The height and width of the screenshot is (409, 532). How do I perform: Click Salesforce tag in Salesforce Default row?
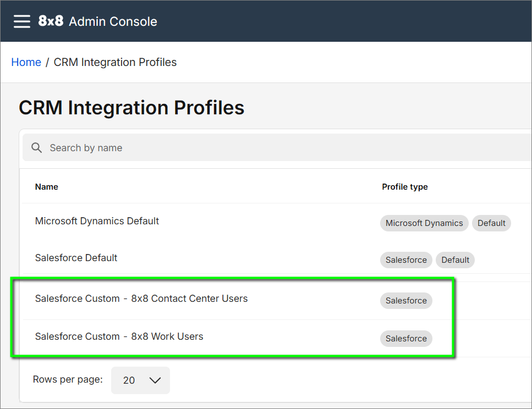406,260
